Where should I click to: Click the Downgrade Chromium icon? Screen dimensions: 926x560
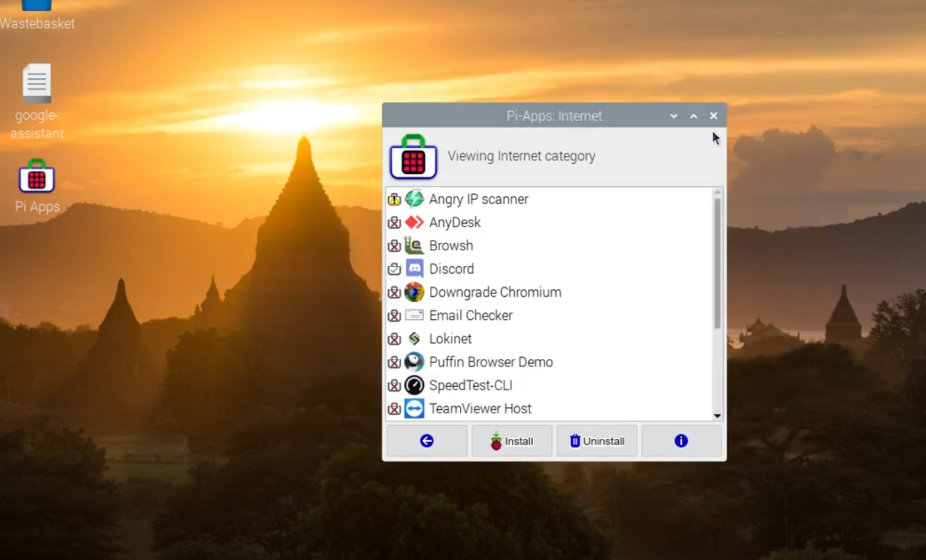[415, 292]
